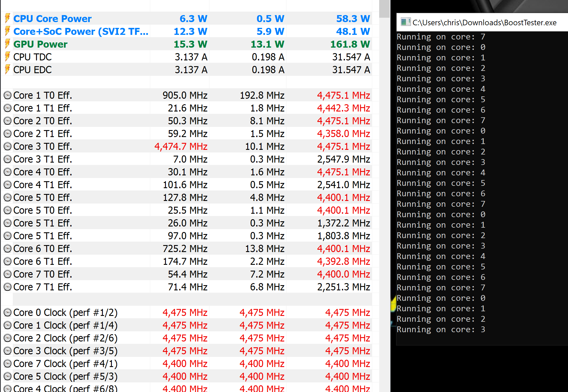Click the BoostTester.exe console title bar
Image resolution: width=568 pixels, height=392 pixels.
click(484, 23)
